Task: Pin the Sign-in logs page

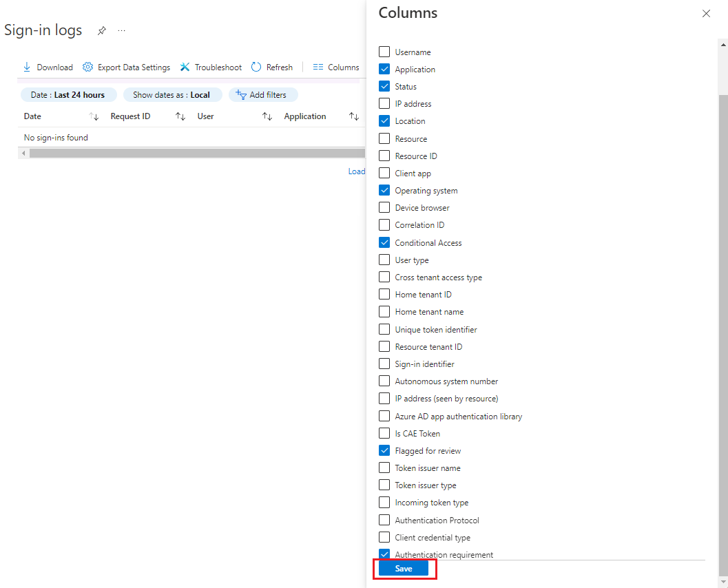Action: point(102,30)
